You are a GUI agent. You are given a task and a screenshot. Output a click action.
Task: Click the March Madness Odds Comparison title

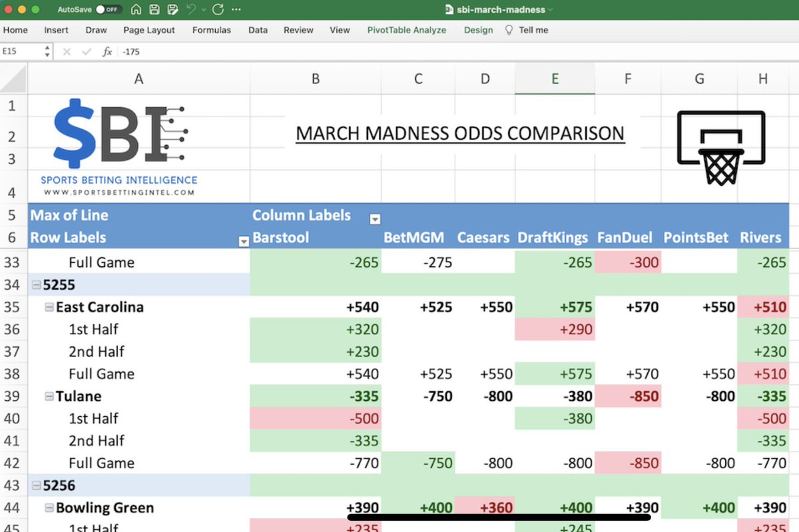pyautogui.click(x=460, y=133)
